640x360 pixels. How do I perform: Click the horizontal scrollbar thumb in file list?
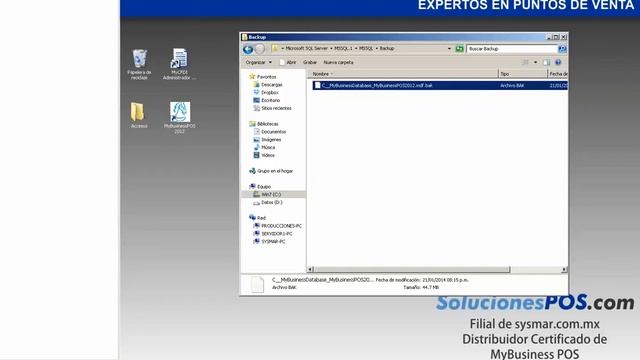point(412,269)
